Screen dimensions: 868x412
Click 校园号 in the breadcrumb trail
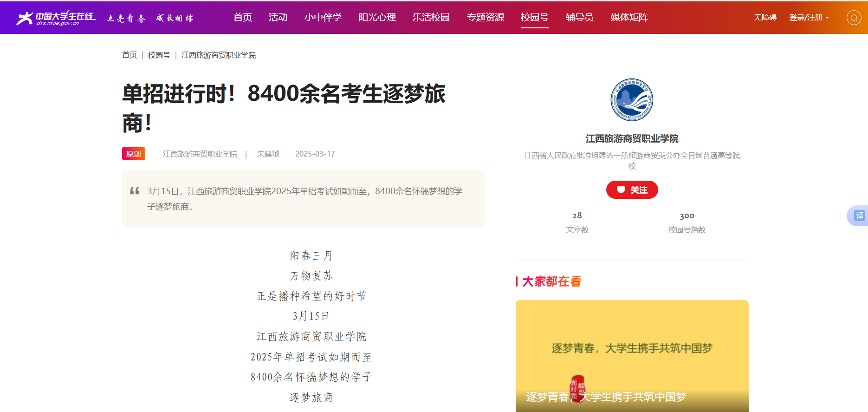pyautogui.click(x=159, y=55)
